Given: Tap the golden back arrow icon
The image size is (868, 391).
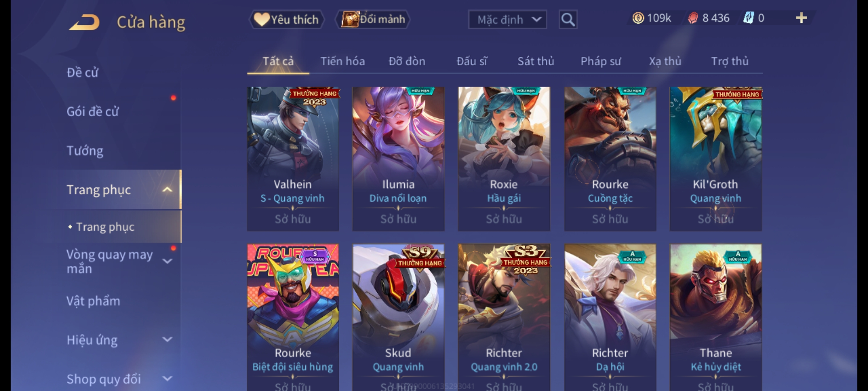Looking at the screenshot, I should (x=85, y=22).
